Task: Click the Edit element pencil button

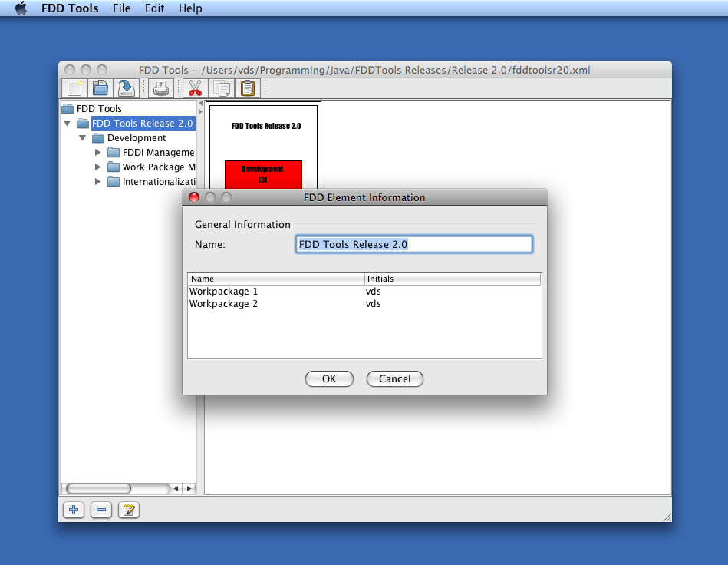Action: [129, 510]
